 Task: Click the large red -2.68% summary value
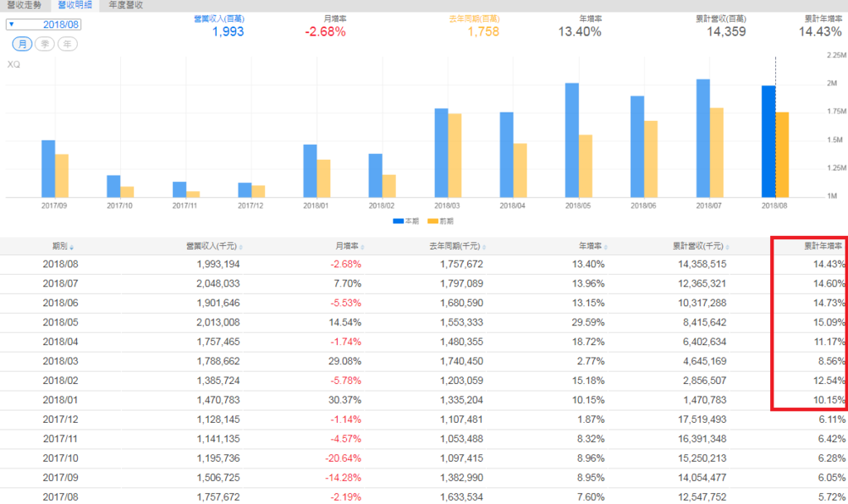(x=325, y=32)
